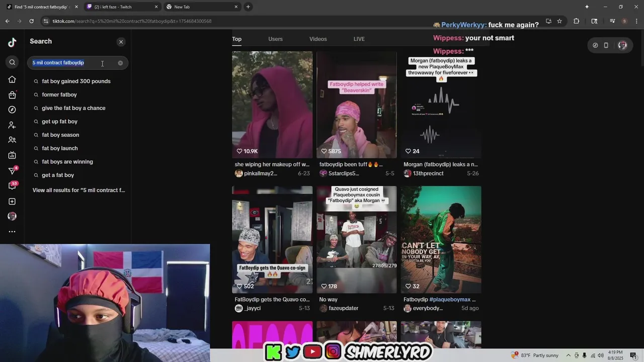Open profile avatar in the TikTok sidebar

(12, 216)
